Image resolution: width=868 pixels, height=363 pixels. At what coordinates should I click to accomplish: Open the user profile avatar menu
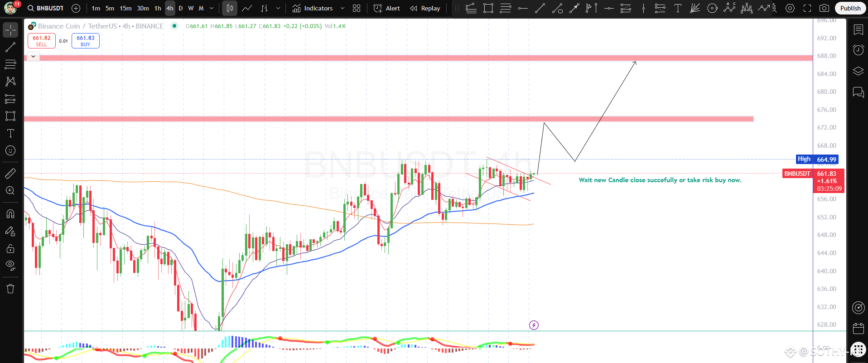coord(10,8)
